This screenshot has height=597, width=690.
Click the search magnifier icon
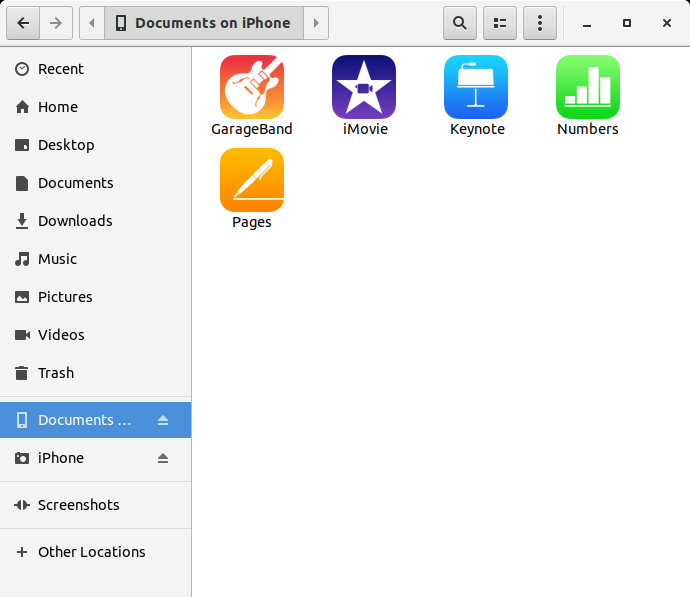(460, 23)
